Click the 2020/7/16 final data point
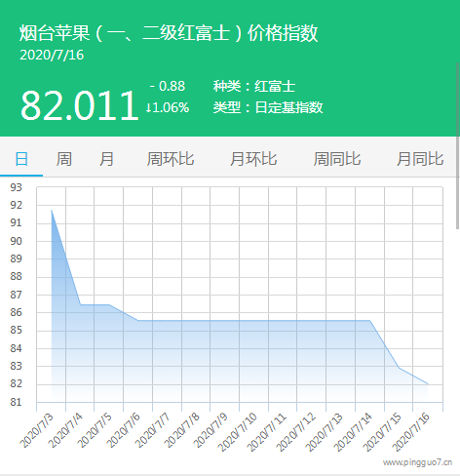 tap(428, 384)
